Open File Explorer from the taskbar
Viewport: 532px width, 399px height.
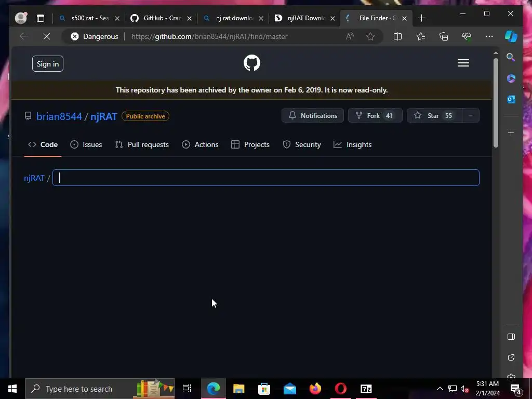click(238, 389)
